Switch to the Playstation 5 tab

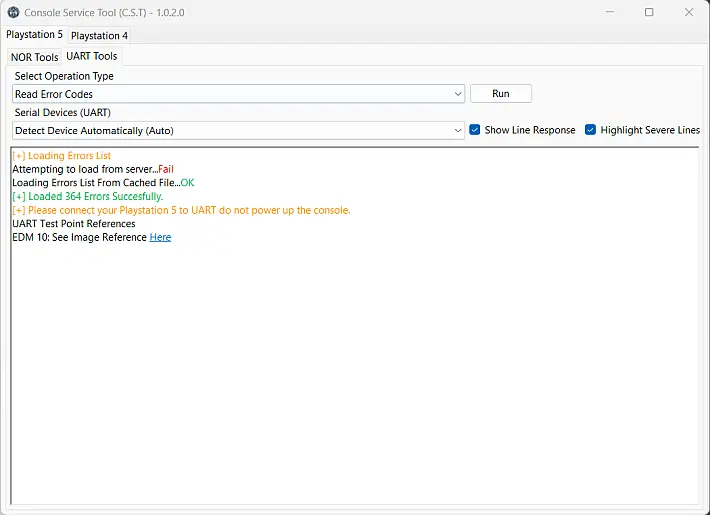click(34, 34)
